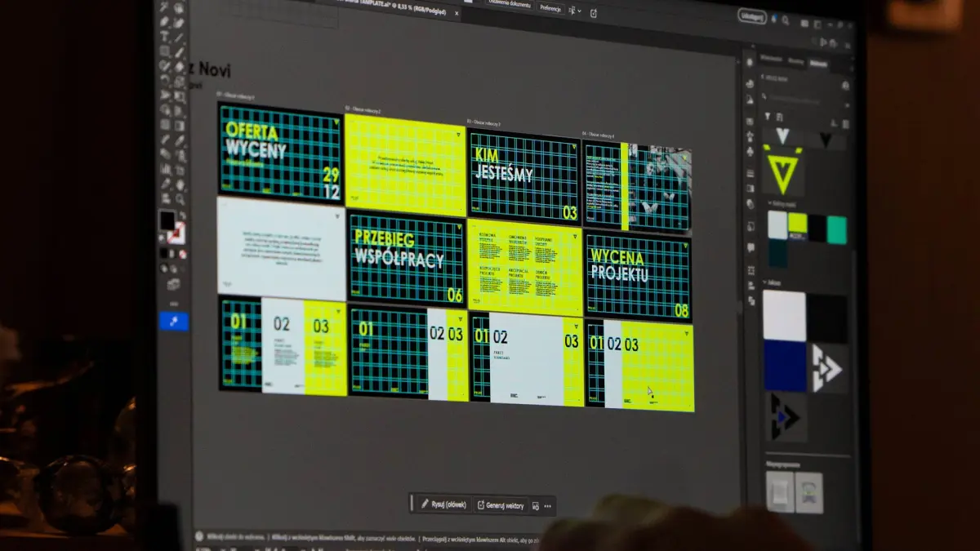
Task: Pick the dark blue library color swatch
Action: pyautogui.click(x=785, y=366)
